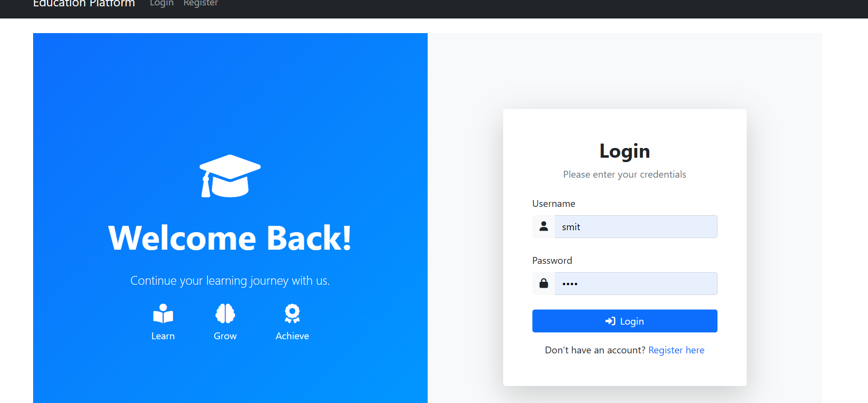Screen dimensions: 868x403
Task: Click the Password label
Action: coord(552,260)
